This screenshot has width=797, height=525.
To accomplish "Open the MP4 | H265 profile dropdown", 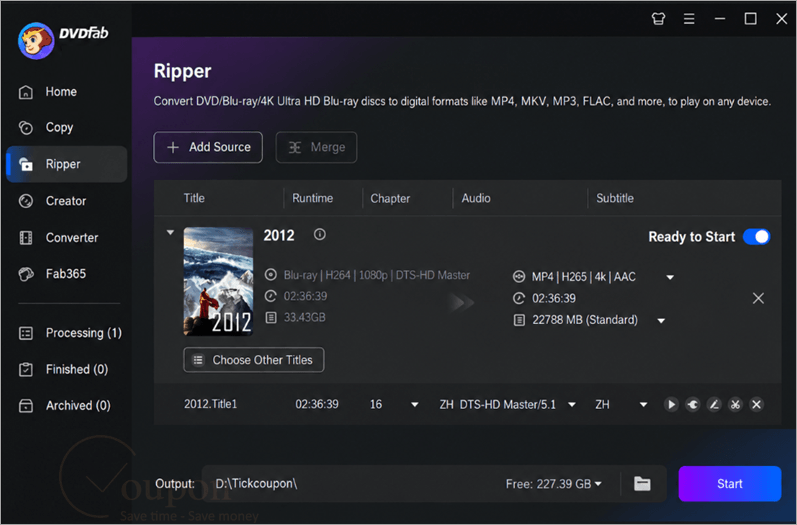I will [x=670, y=277].
